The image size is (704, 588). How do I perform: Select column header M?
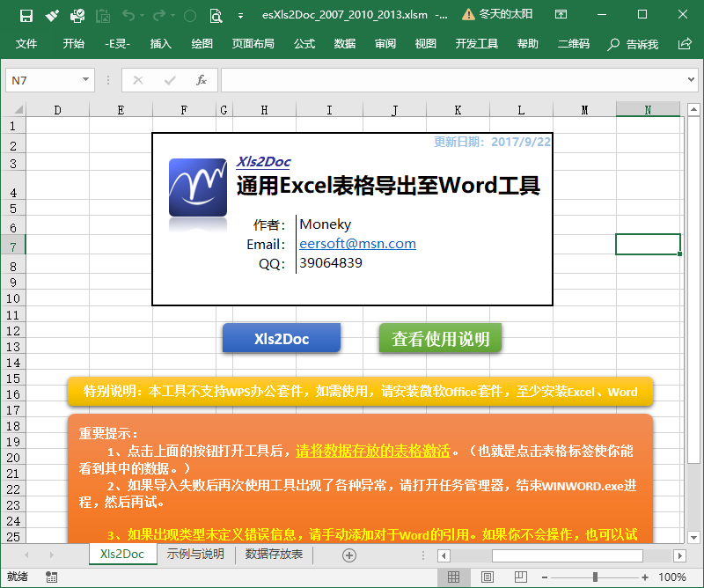pyautogui.click(x=584, y=110)
